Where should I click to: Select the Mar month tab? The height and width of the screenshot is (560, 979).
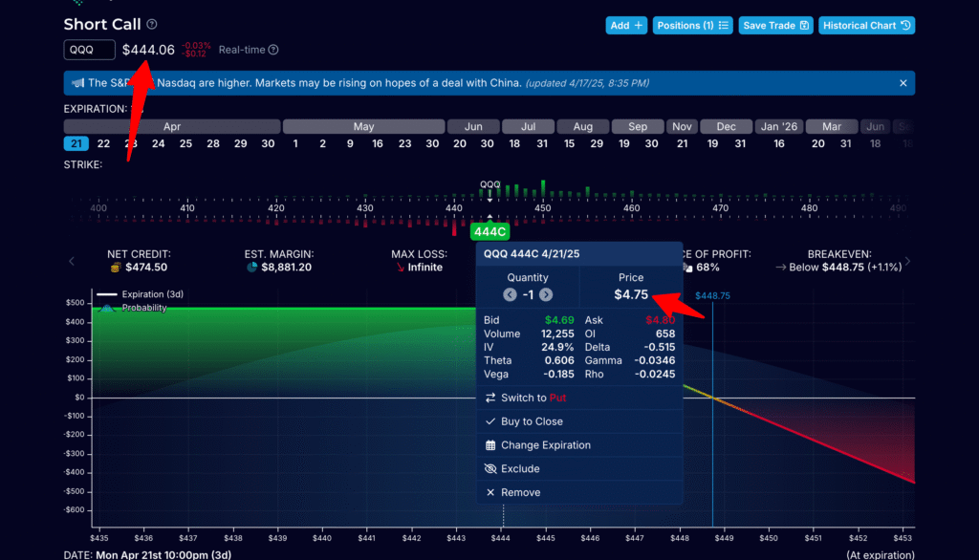click(x=832, y=127)
